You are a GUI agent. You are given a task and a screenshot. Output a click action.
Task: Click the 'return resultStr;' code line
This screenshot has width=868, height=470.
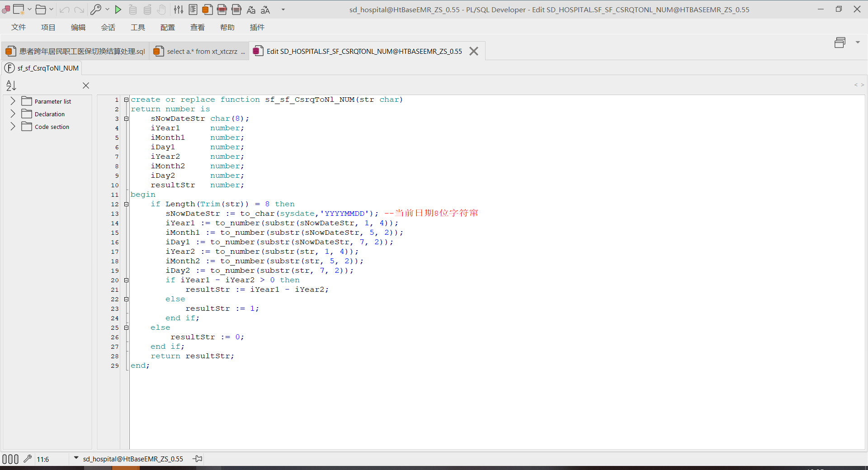(193, 356)
